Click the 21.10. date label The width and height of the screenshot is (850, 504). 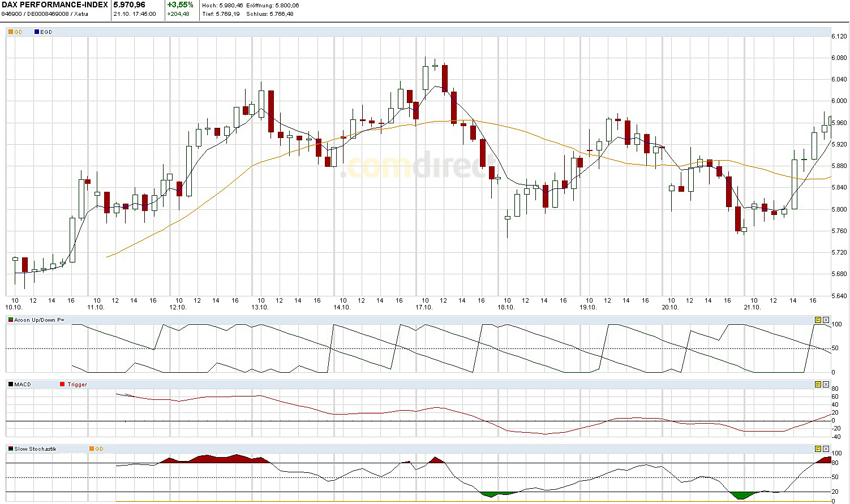[x=752, y=308]
